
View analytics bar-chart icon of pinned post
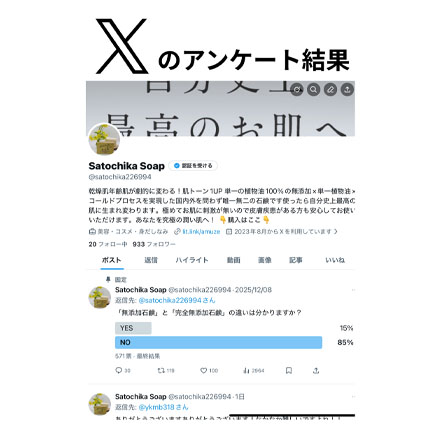pyautogui.click(x=254, y=370)
